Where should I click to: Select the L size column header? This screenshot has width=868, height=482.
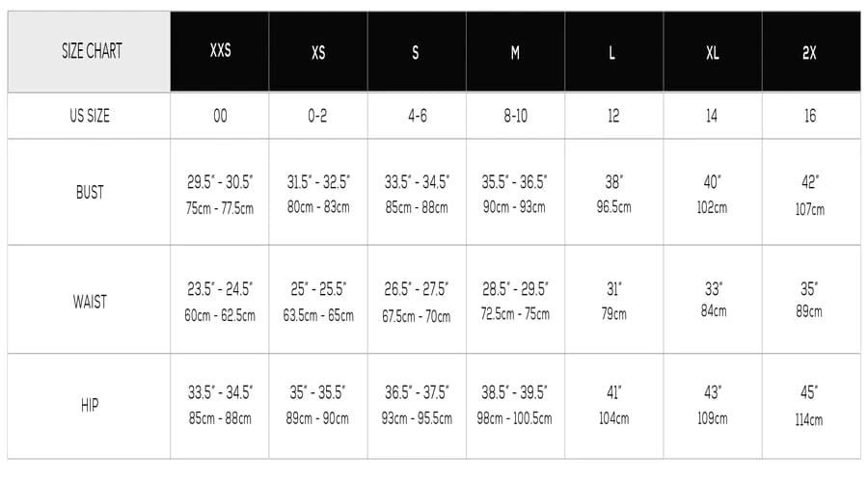coord(614,51)
